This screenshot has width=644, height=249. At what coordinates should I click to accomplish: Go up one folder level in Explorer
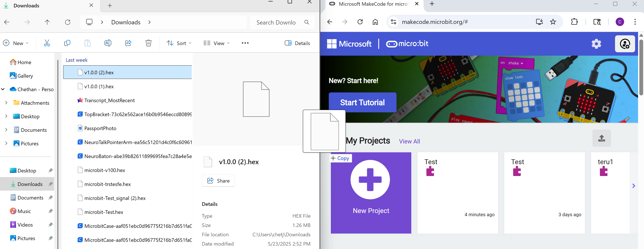pos(47,22)
